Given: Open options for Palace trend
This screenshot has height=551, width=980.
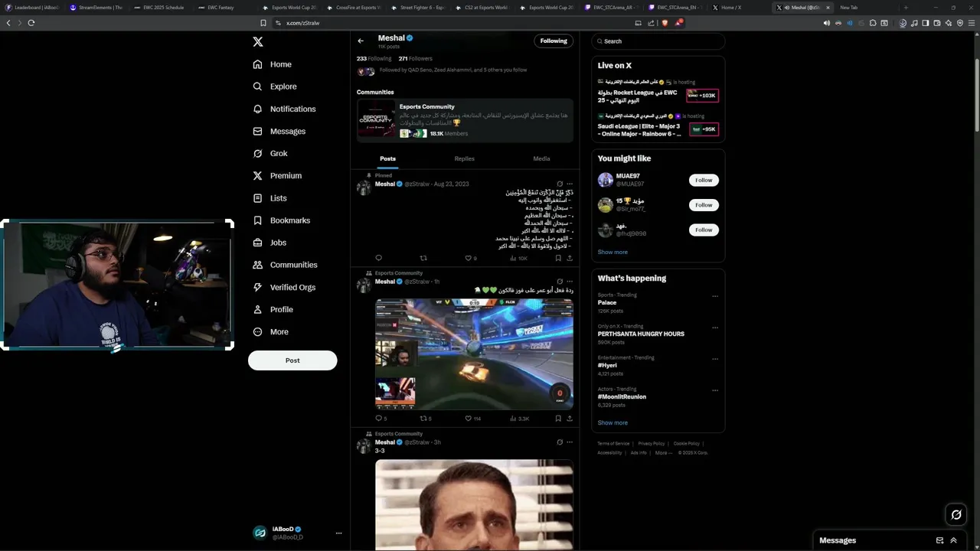Looking at the screenshot, I should 715,296.
